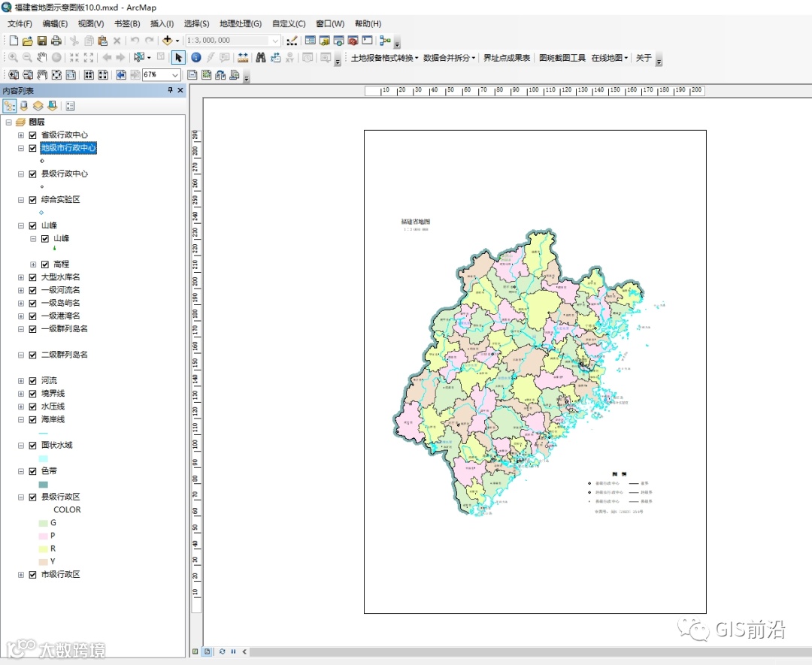Open the 视图(V) menu

point(91,24)
